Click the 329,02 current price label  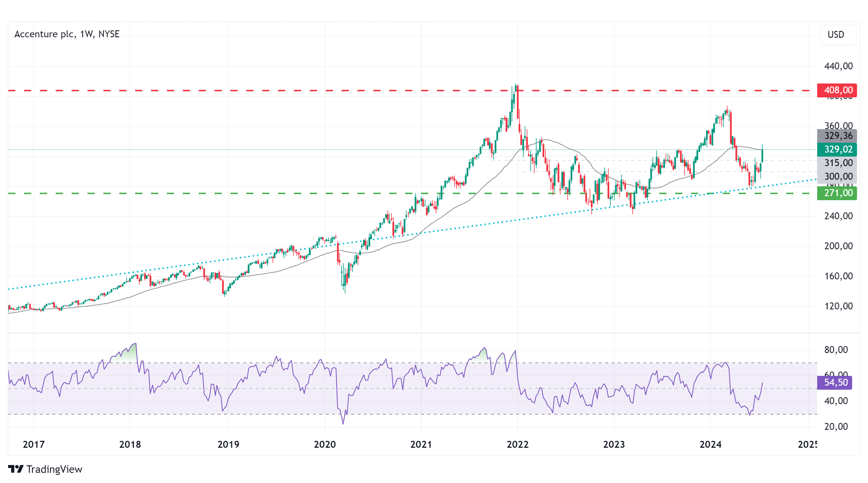click(x=837, y=149)
